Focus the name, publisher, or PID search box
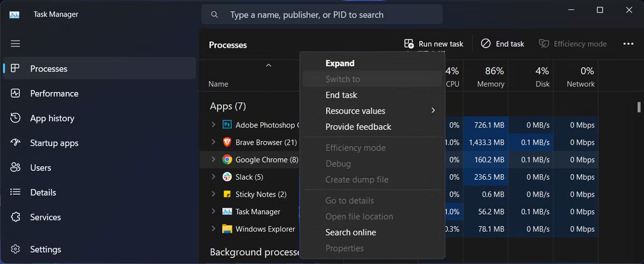The image size is (644, 264). coord(322,14)
